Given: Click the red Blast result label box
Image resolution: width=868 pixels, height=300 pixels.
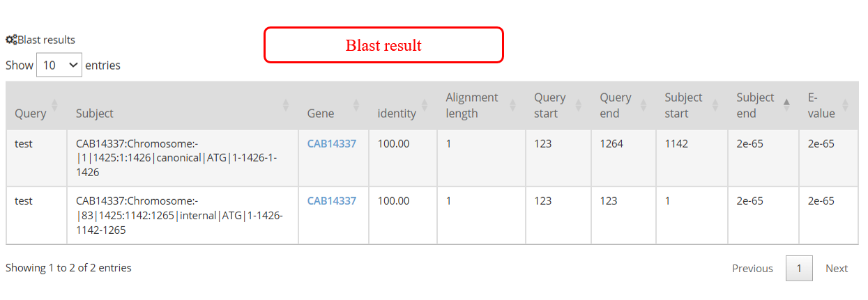Looking at the screenshot, I should [x=383, y=45].
